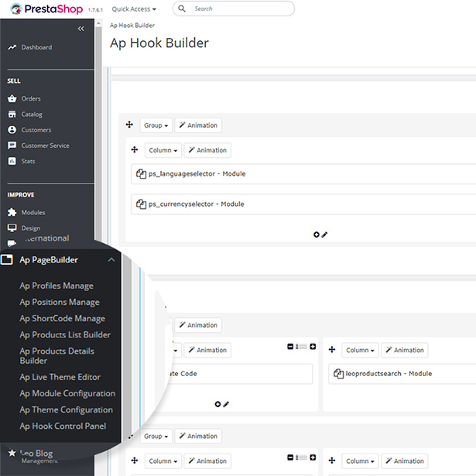Image resolution: width=476 pixels, height=476 pixels.
Task: Open the Customers menu
Action: point(36,130)
